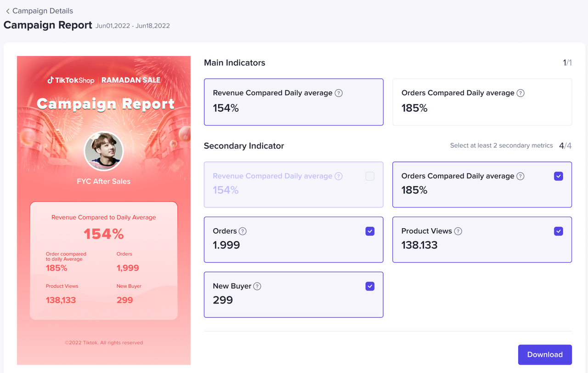Click help icon on secondary Orders Compared card
This screenshot has height=373, width=588.
(520, 176)
